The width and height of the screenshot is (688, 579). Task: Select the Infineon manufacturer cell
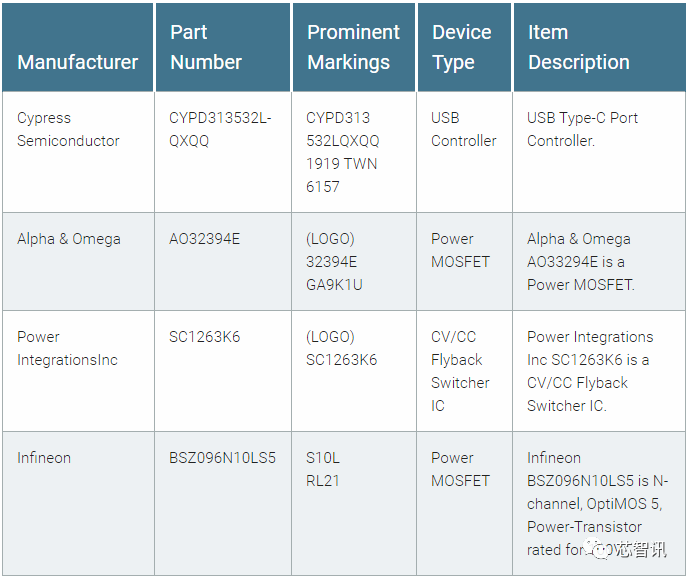(44, 458)
